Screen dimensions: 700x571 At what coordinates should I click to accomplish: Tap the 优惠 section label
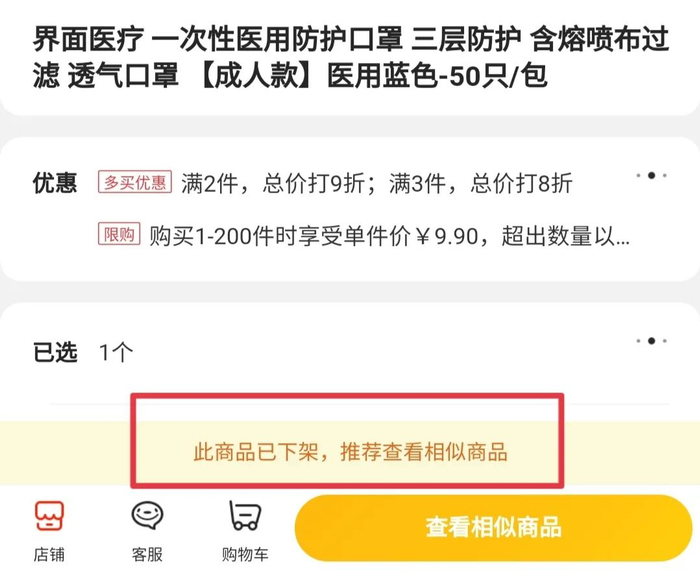tap(55, 183)
